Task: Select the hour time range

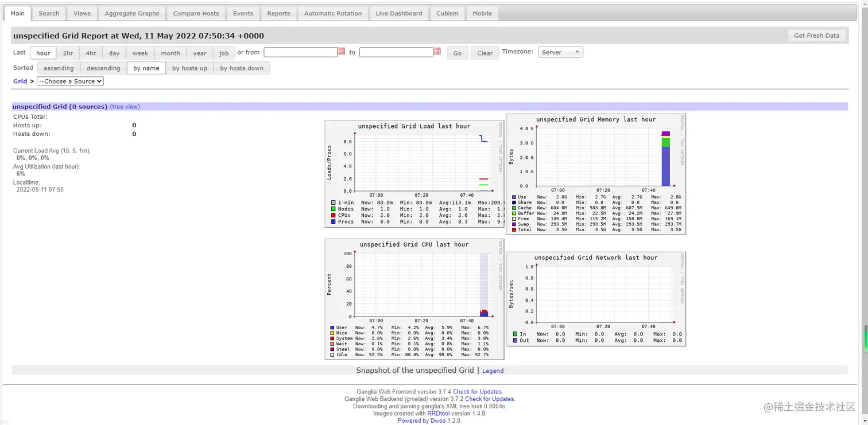Action: (x=43, y=53)
